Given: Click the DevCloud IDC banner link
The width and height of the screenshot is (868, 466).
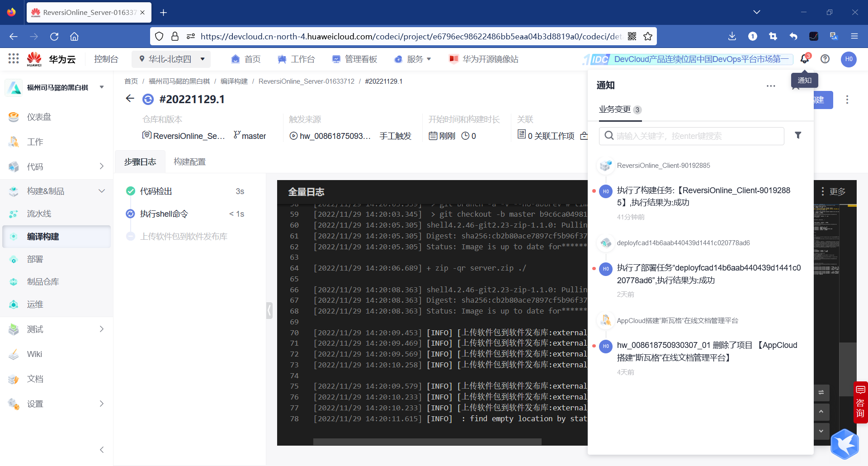Looking at the screenshot, I should click(688, 59).
